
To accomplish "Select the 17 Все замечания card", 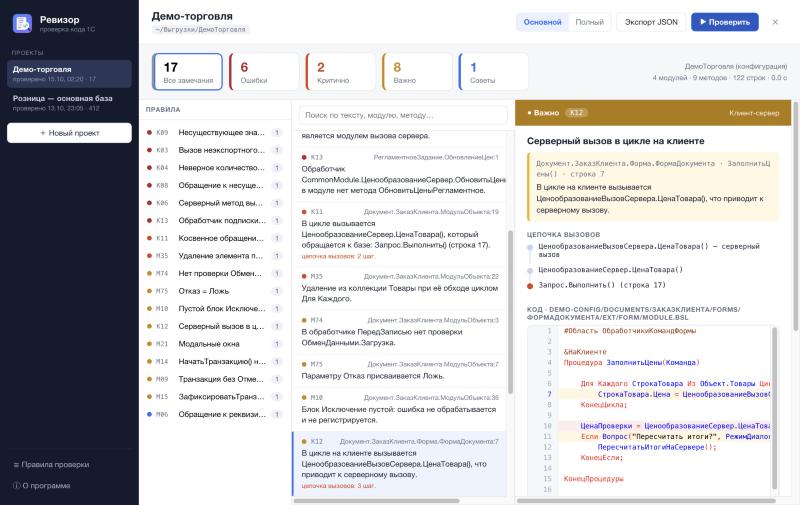I will 187,72.
